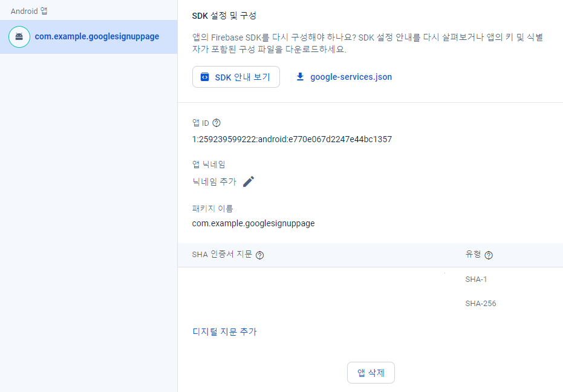Select com.example.googlesignuppage in Android app list
Screen dimensions: 563x392
point(89,37)
